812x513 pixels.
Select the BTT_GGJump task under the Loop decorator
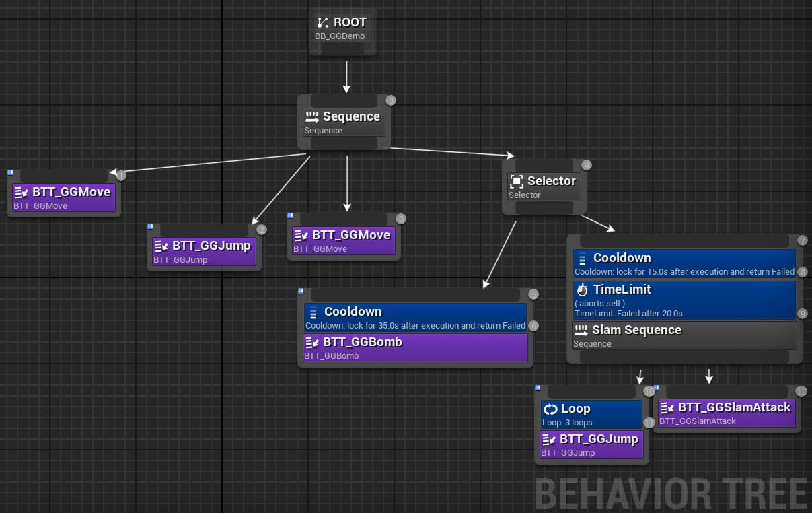pyautogui.click(x=591, y=444)
